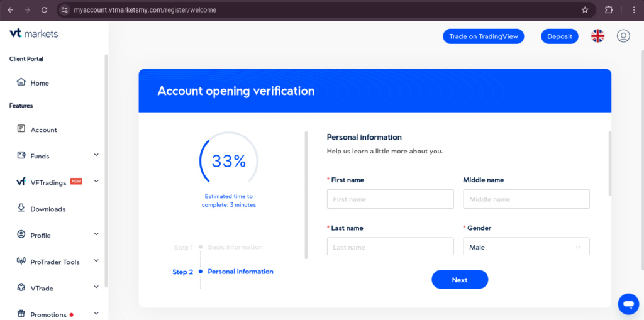Click the Next button
Screen dimensions: 644x320
point(460,280)
